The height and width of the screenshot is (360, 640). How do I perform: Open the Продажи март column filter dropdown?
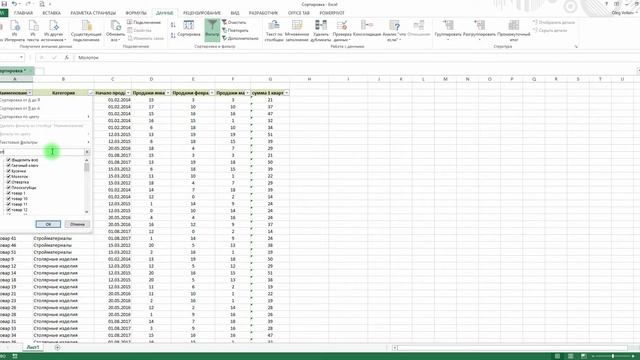click(247, 93)
